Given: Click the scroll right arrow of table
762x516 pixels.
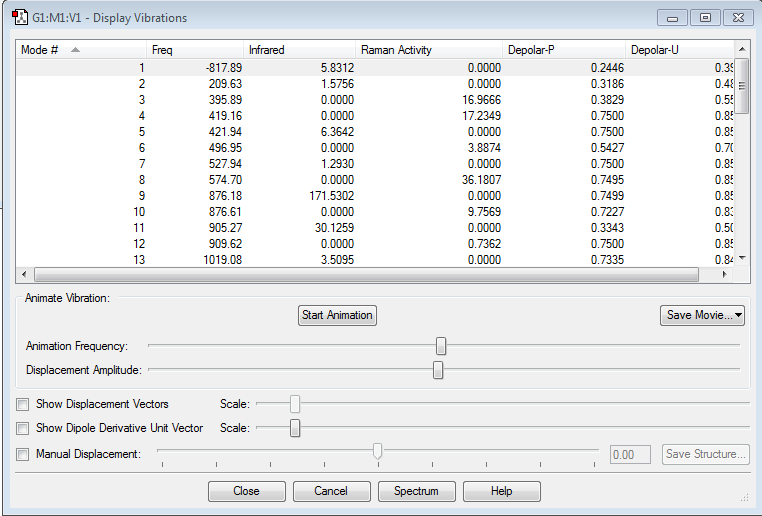Looking at the screenshot, I should point(725,275).
